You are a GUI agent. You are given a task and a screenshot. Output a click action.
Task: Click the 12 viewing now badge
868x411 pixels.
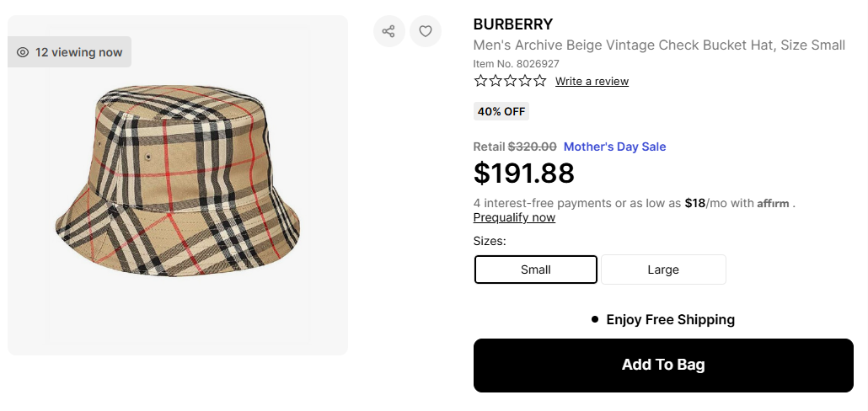70,52
